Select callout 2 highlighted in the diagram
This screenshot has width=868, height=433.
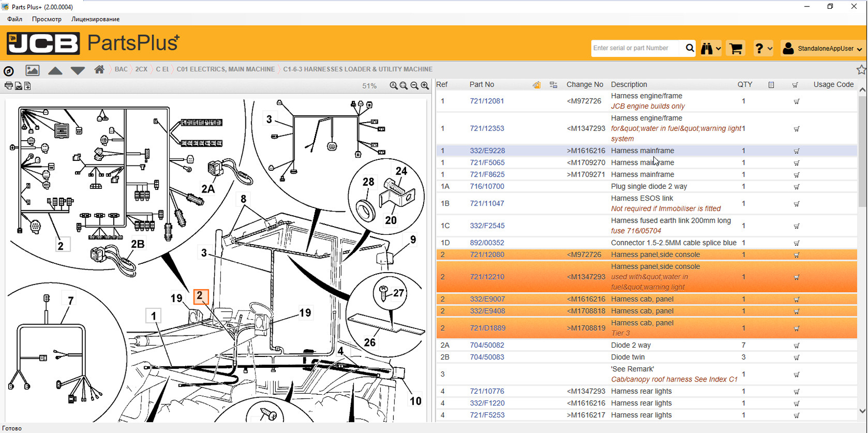200,296
